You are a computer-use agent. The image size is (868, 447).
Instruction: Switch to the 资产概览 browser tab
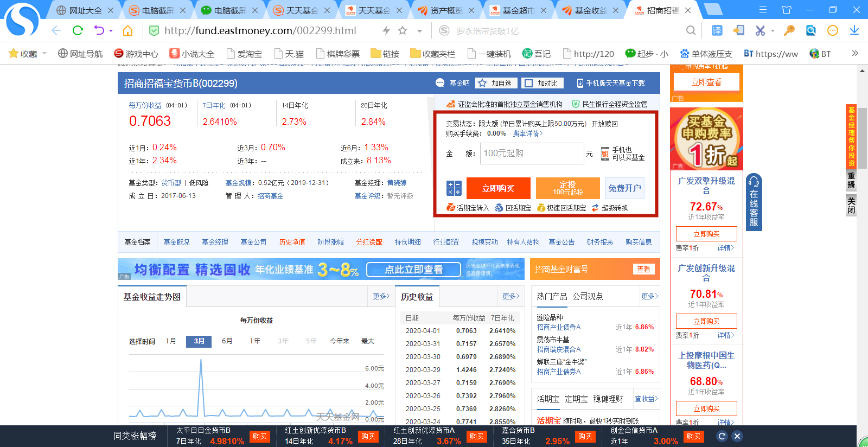(x=446, y=10)
